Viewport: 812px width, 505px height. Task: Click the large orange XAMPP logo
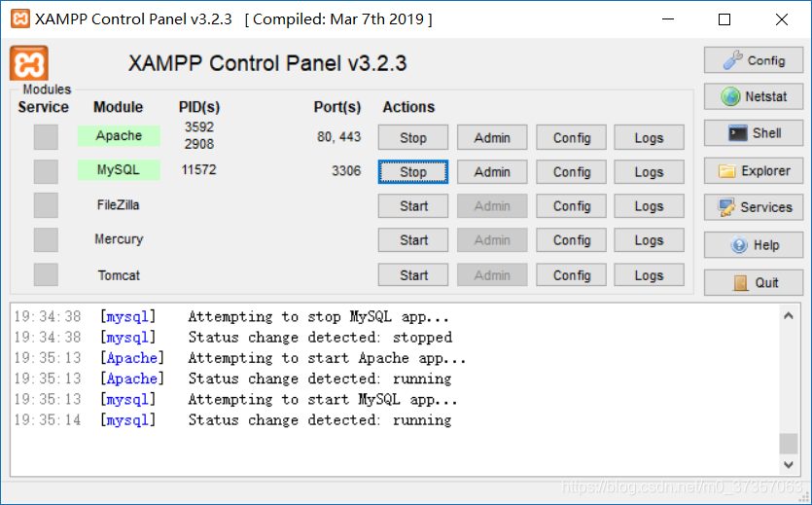tap(29, 63)
